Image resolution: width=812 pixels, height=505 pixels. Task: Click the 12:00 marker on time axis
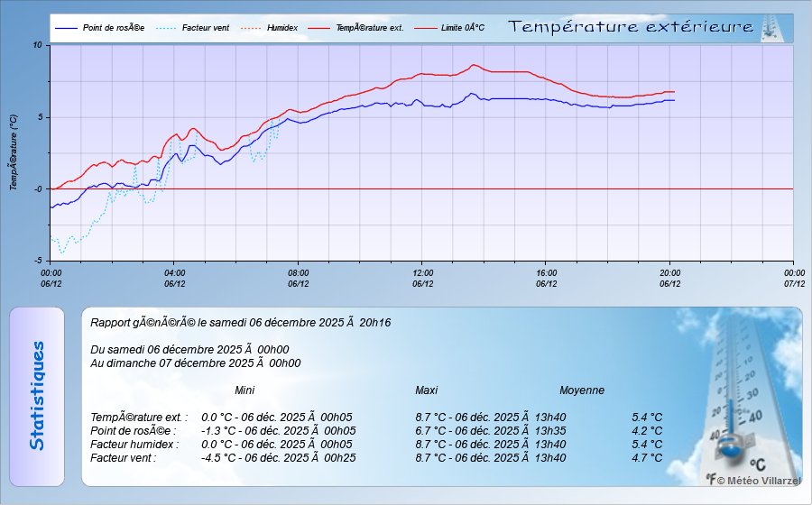pyautogui.click(x=422, y=272)
